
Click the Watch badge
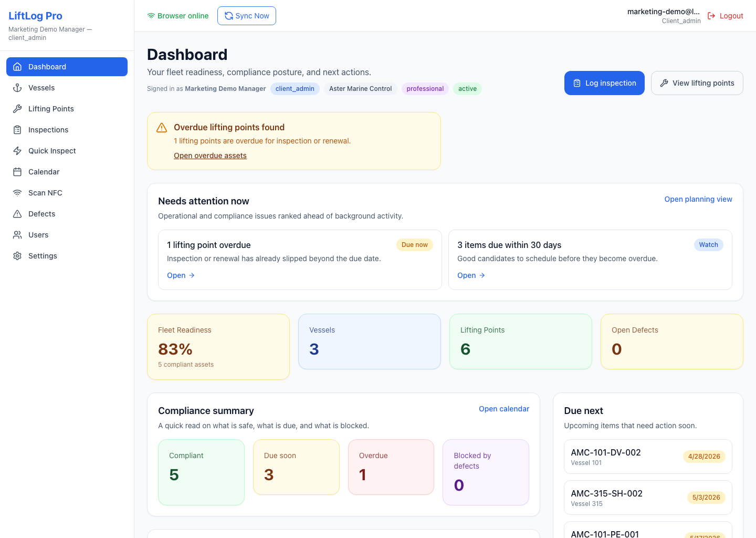coord(709,245)
